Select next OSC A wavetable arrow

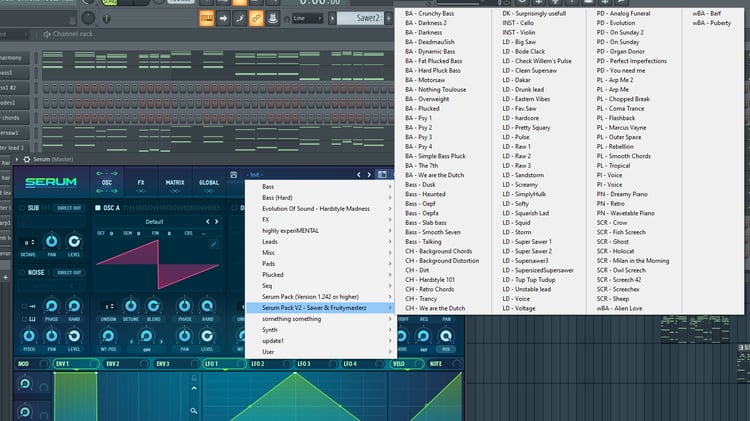(217, 222)
